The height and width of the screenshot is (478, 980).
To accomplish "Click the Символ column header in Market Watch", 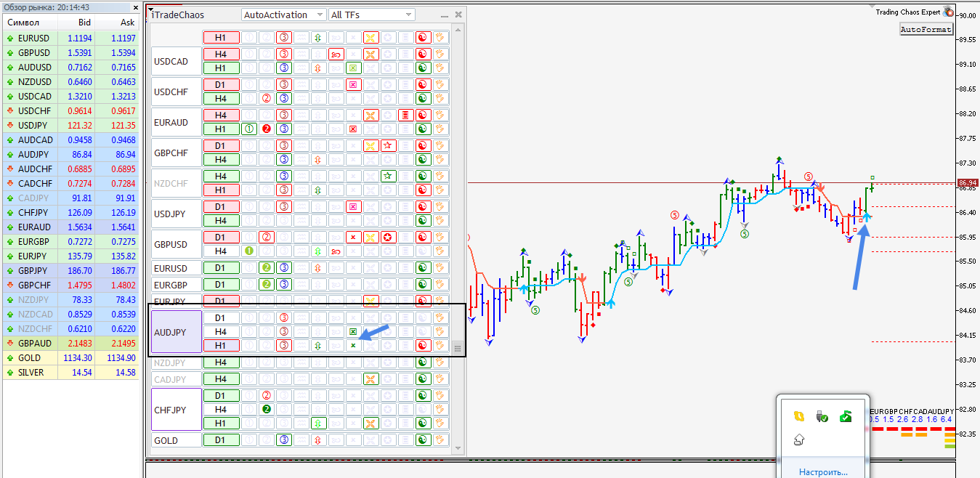I will pyautogui.click(x=31, y=23).
